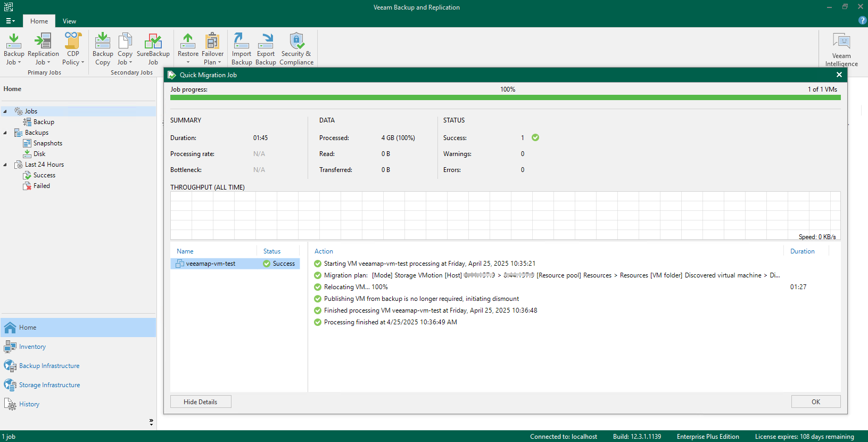868x442 pixels.
Task: Close the Quick Migration Job dialog
Action: (839, 75)
